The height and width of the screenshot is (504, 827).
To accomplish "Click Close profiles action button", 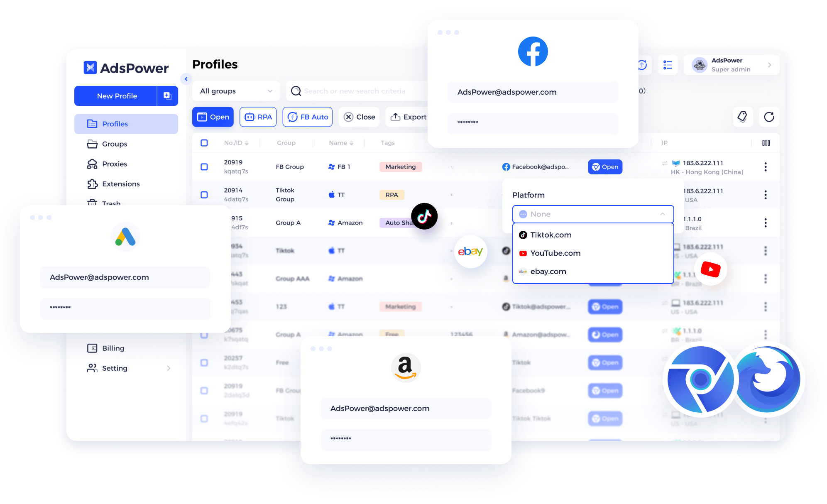I will click(x=360, y=116).
